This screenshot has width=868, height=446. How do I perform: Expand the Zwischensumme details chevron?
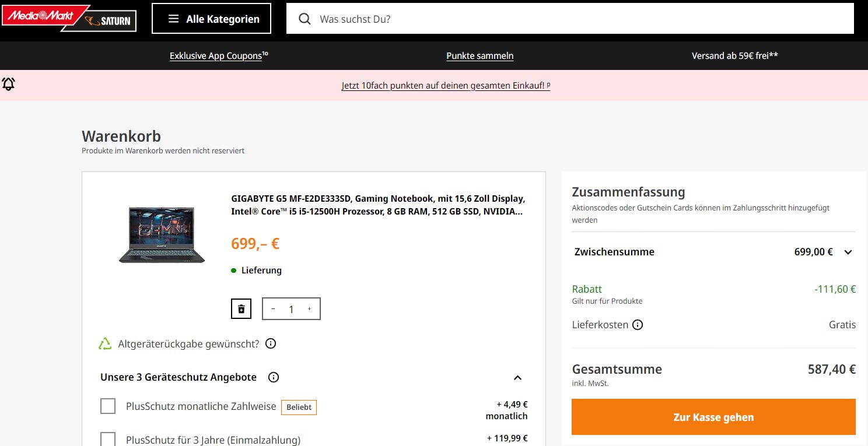point(848,252)
